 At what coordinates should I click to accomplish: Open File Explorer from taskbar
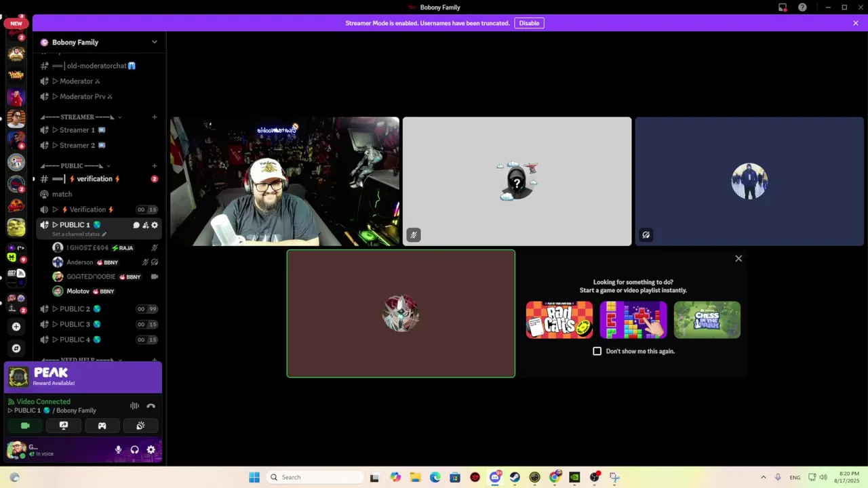pyautogui.click(x=415, y=477)
